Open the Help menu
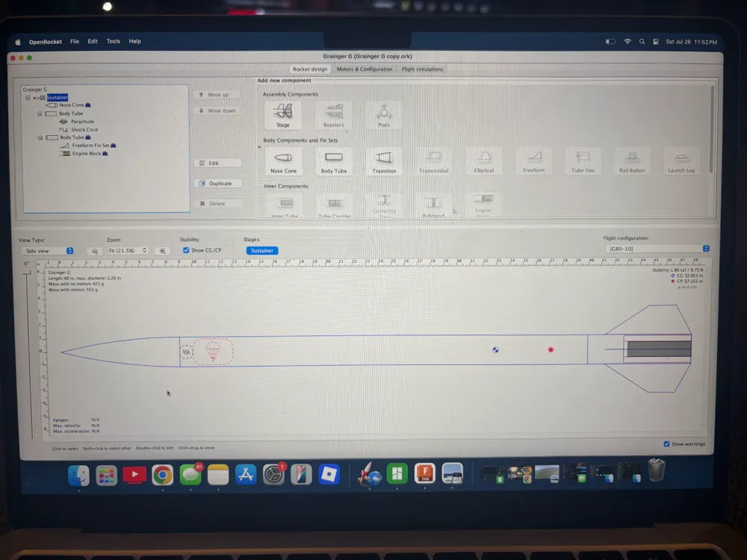The image size is (747, 560). click(134, 41)
